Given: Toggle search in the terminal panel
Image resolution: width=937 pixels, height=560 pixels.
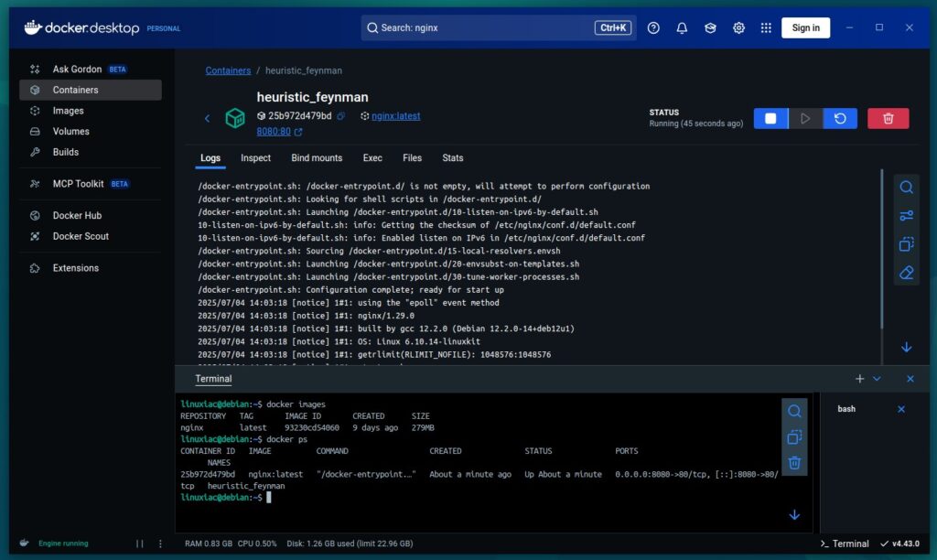Looking at the screenshot, I should 794,412.
